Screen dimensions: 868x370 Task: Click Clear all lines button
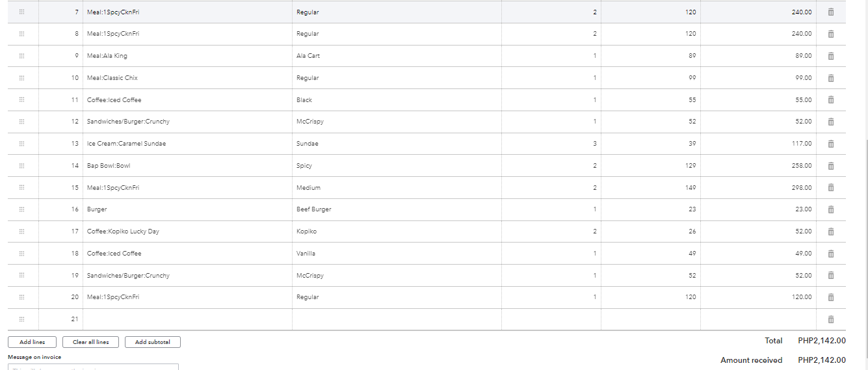[90, 342]
